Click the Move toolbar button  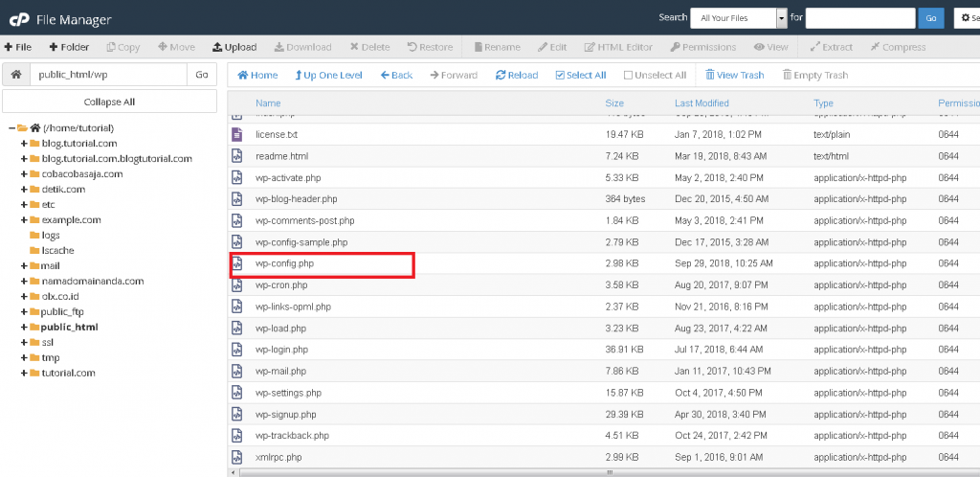pyautogui.click(x=176, y=47)
